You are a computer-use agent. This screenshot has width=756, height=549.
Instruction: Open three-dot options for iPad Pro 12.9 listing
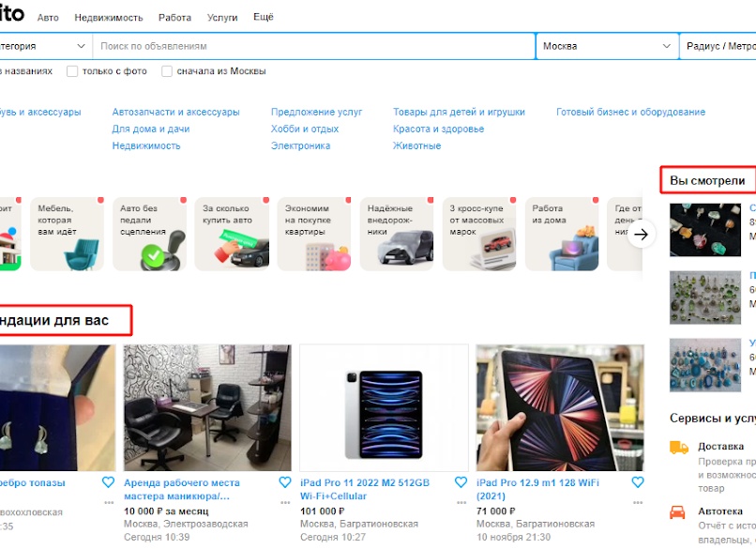(638, 503)
